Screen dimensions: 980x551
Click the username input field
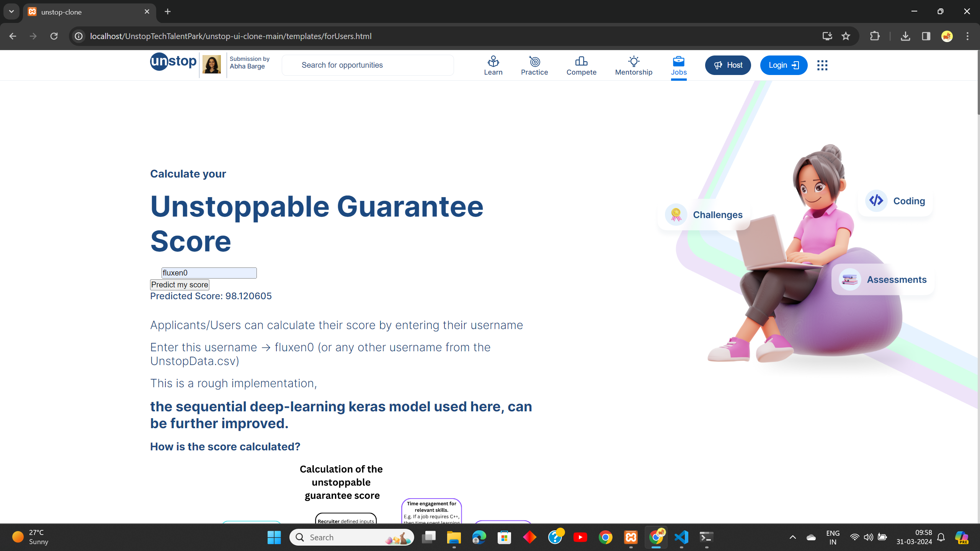(209, 273)
